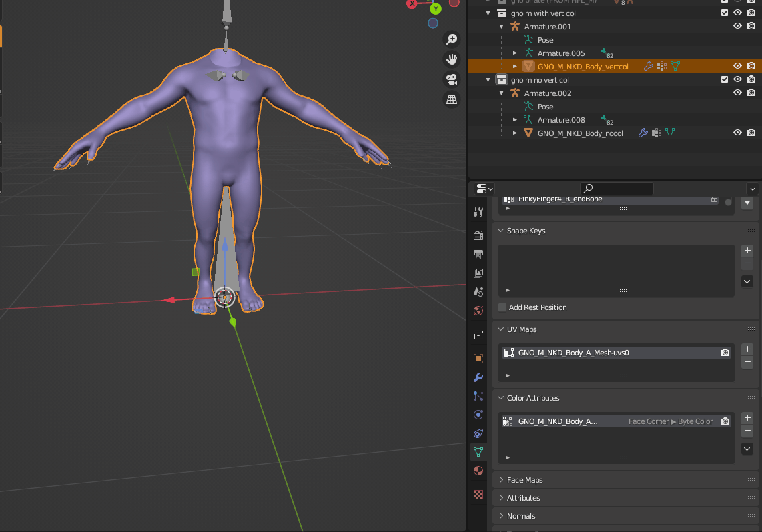
Task: Uncheck exclude checkbox for 'gno m with vert col'
Action: pyautogui.click(x=725, y=13)
